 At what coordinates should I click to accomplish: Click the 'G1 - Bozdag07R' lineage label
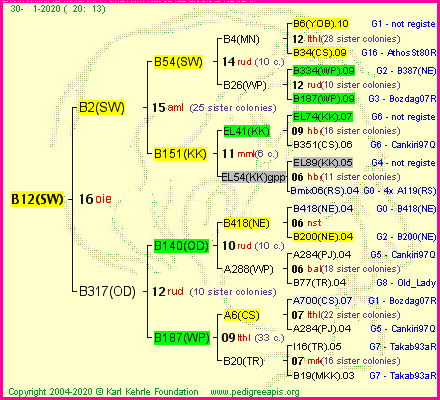point(402,301)
